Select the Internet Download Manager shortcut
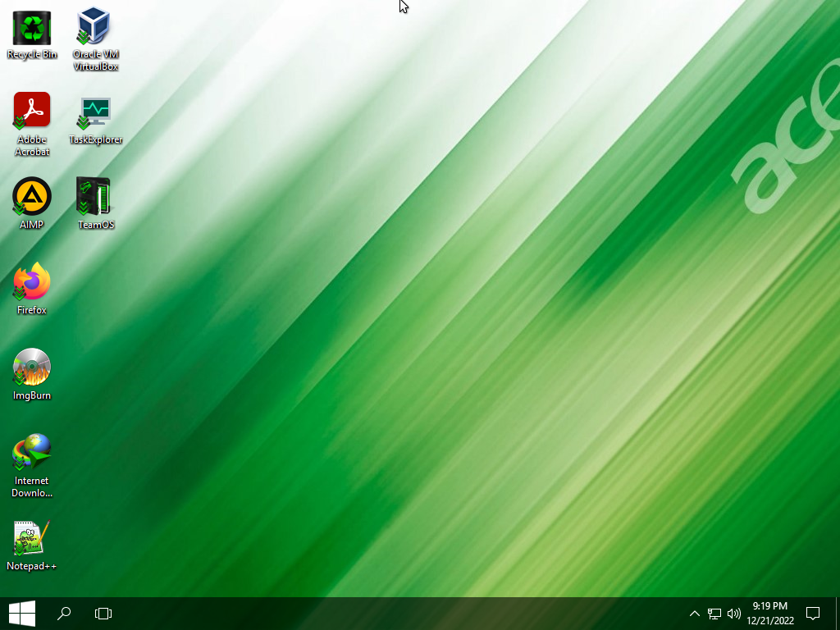The height and width of the screenshot is (630, 840). [x=32, y=466]
